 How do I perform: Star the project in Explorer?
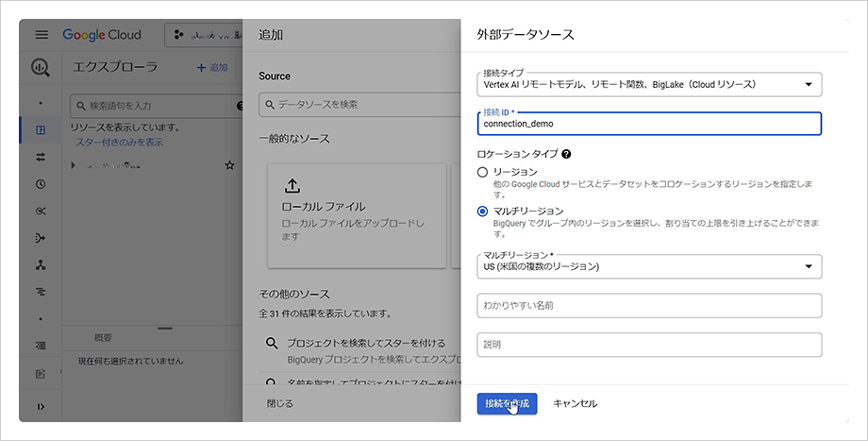229,165
